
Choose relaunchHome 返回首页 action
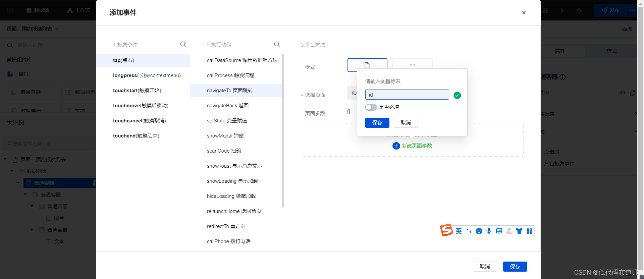coord(236,211)
